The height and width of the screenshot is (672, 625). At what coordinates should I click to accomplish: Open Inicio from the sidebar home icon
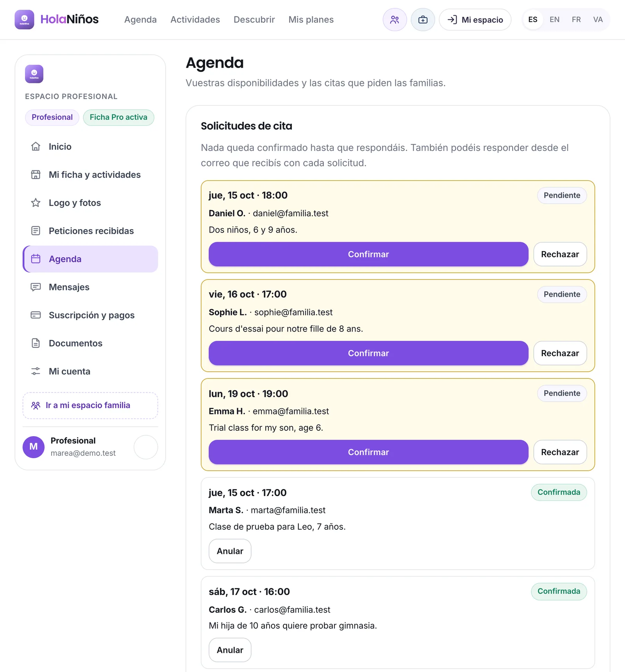point(36,147)
